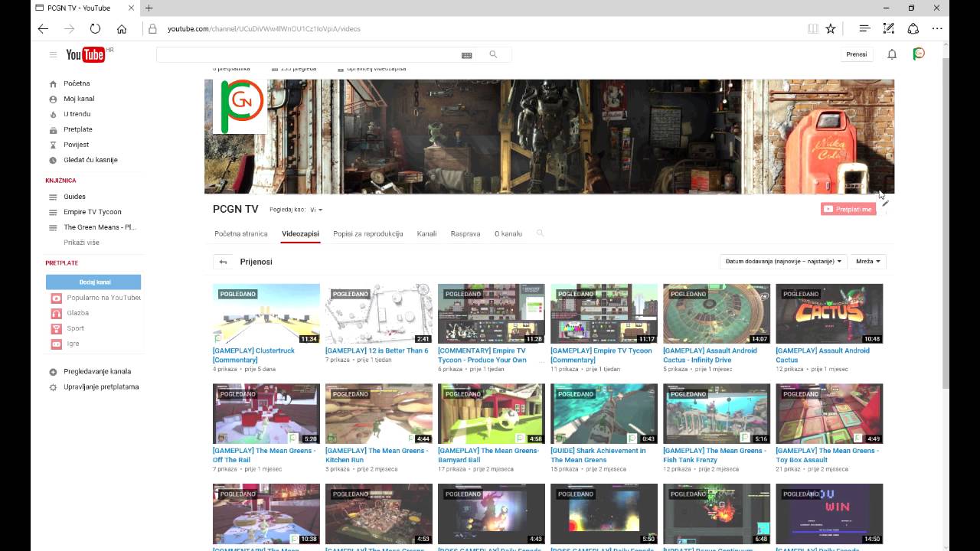Image resolution: width=980 pixels, height=551 pixels.
Task: Open Empire TV Tycoon playlist
Action: (92, 212)
